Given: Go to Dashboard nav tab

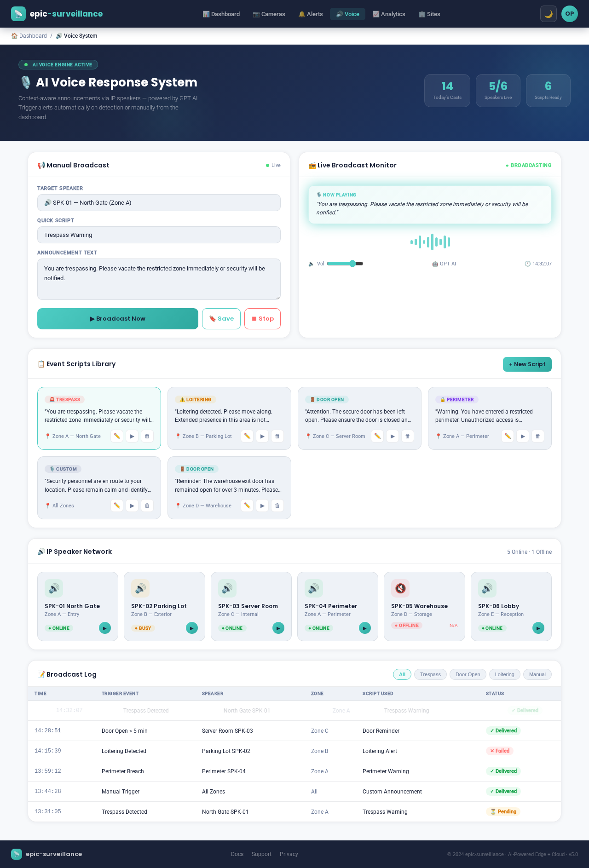Looking at the screenshot, I should [x=221, y=14].
